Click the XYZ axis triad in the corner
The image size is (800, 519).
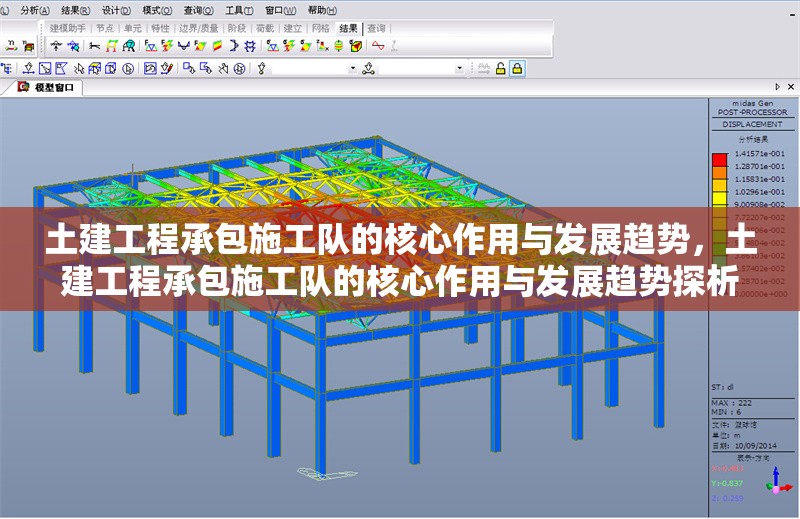pyautogui.click(x=779, y=481)
